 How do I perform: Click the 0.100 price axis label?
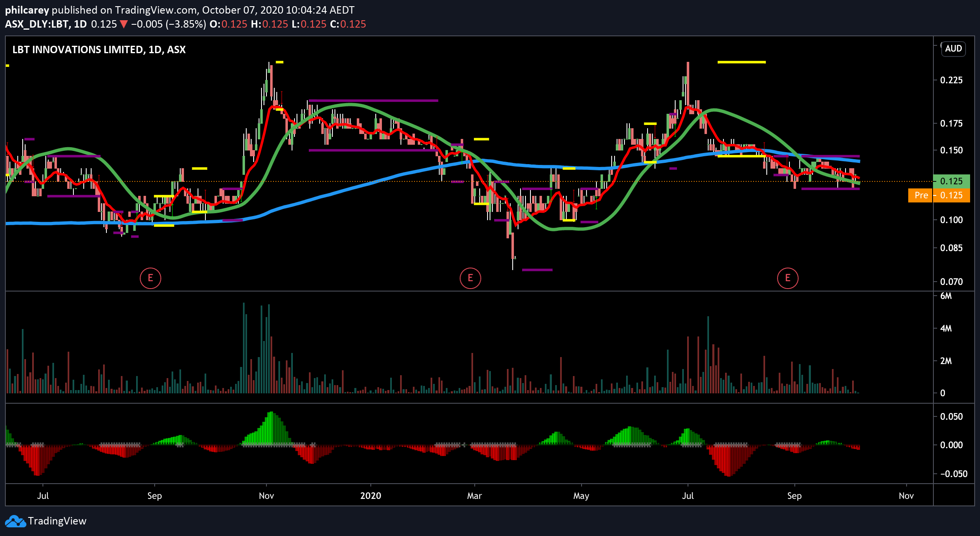pyautogui.click(x=951, y=220)
